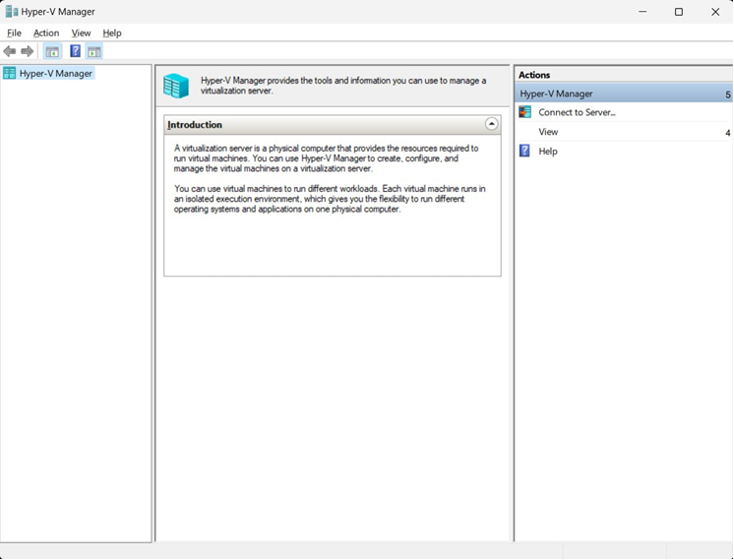Close the Hyper-V Manager window

click(715, 12)
